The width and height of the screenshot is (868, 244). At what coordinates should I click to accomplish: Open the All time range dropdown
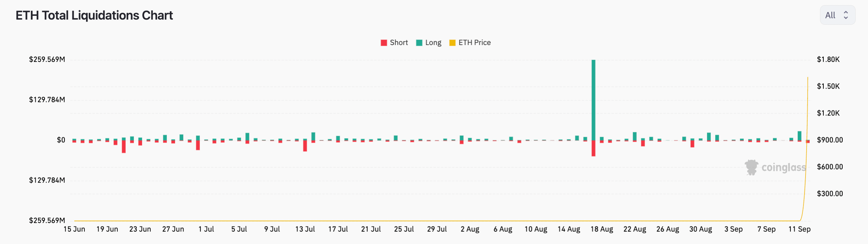point(837,15)
